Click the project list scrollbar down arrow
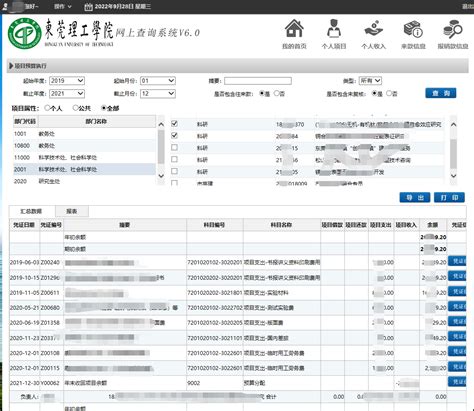 point(453,176)
